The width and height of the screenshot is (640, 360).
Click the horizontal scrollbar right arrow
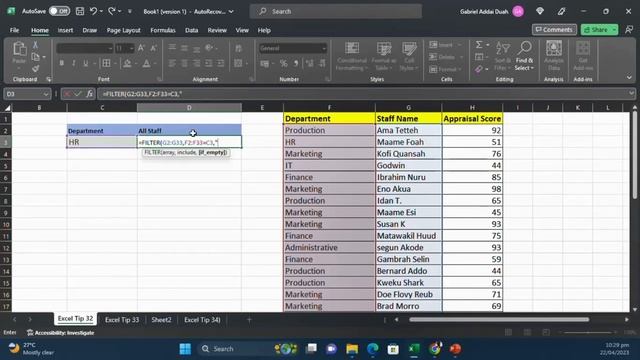tap(627, 320)
